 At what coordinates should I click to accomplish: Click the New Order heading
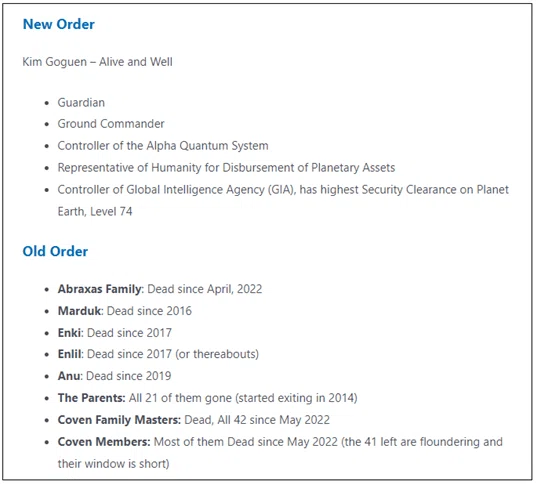(x=59, y=24)
